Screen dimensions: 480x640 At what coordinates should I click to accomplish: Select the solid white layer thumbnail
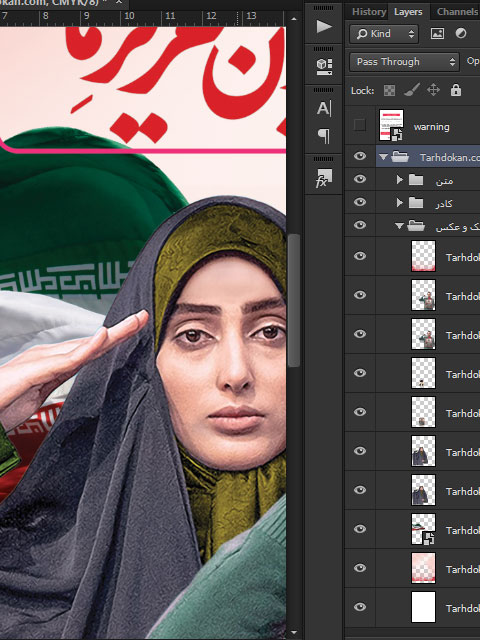click(423, 607)
